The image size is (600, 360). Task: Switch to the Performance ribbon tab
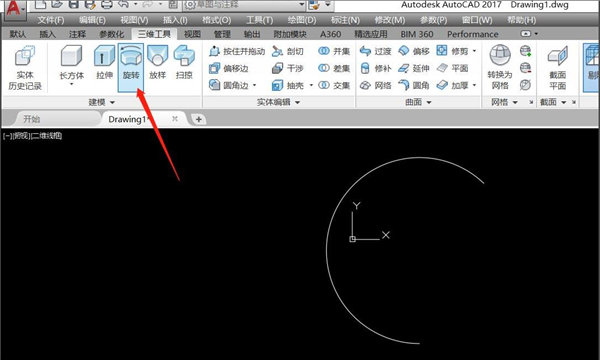click(x=473, y=34)
